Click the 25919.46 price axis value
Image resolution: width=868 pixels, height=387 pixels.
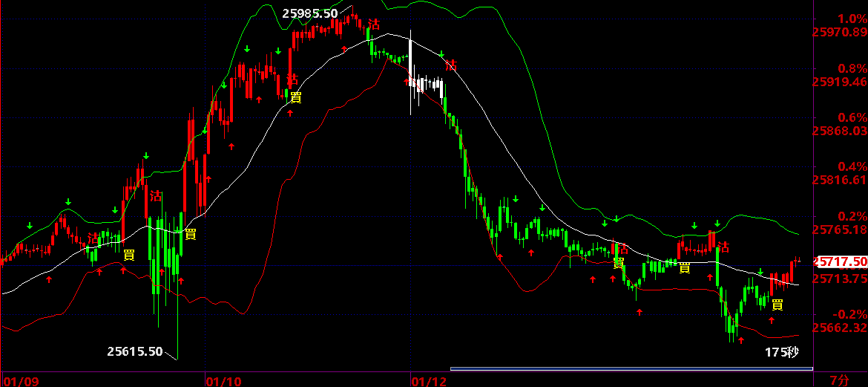pos(838,82)
